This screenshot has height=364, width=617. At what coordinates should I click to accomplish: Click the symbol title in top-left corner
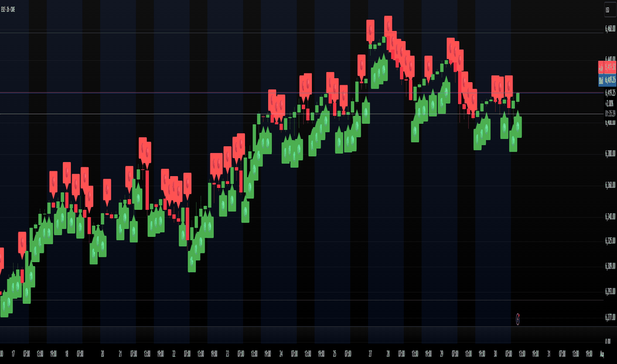point(8,9)
